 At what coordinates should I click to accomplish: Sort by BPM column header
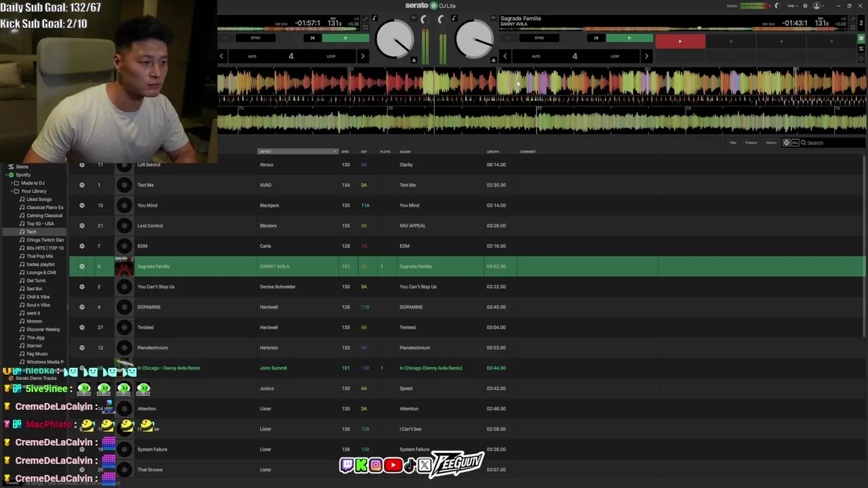pyautogui.click(x=345, y=152)
